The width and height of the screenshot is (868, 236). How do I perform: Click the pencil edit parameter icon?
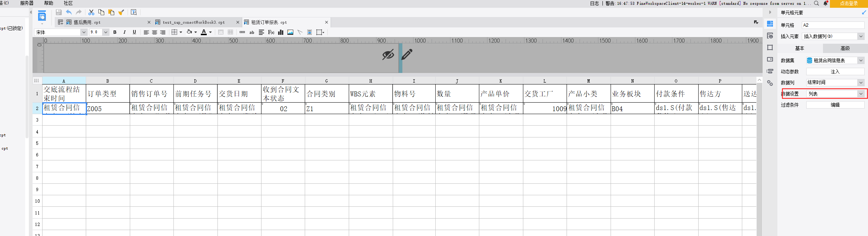coord(407,54)
